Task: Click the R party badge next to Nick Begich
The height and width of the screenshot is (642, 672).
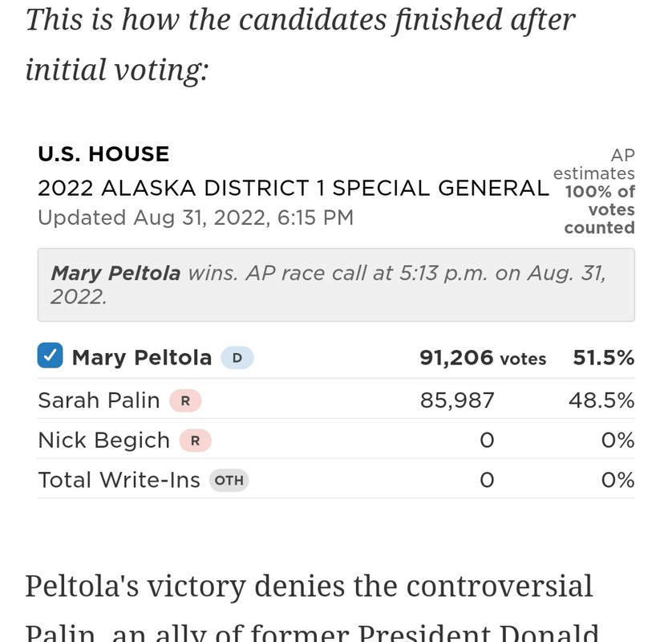Action: [x=195, y=441]
